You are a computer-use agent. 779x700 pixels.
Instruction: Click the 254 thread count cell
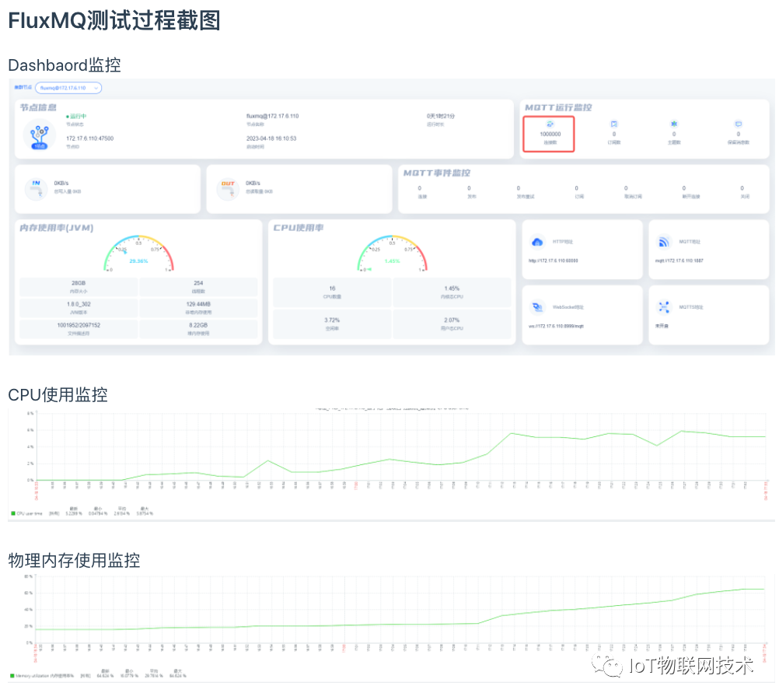point(198,287)
